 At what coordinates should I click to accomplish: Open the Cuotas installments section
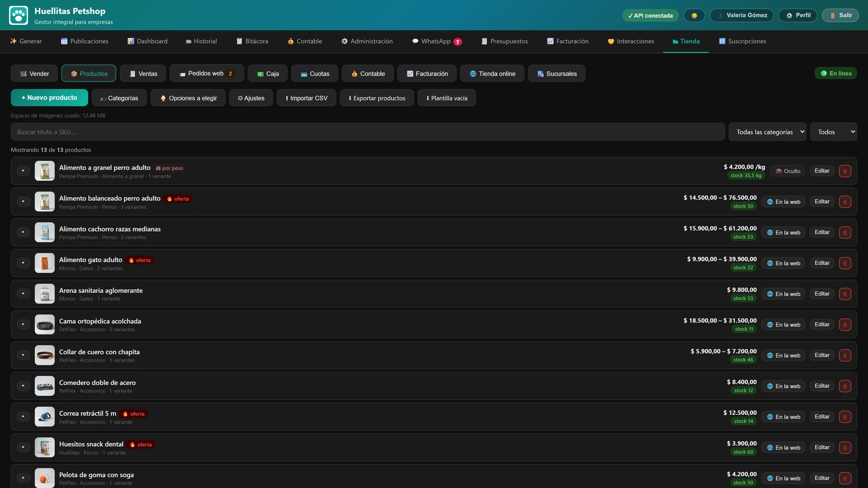pyautogui.click(x=315, y=74)
